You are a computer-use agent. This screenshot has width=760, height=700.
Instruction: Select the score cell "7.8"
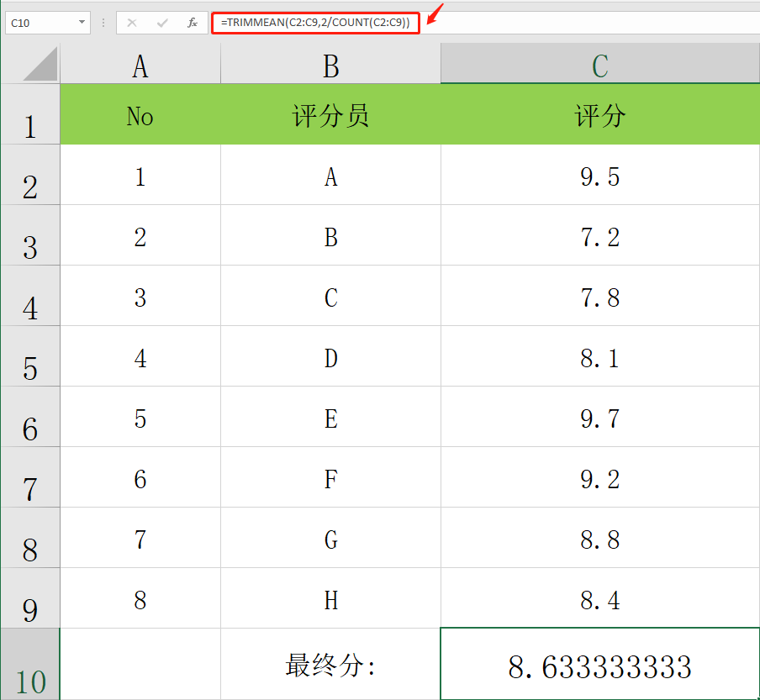click(x=600, y=296)
